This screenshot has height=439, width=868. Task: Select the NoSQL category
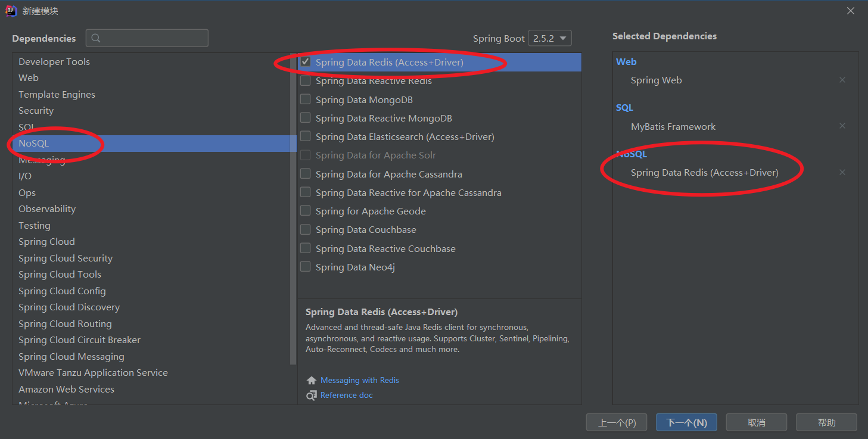(x=151, y=144)
